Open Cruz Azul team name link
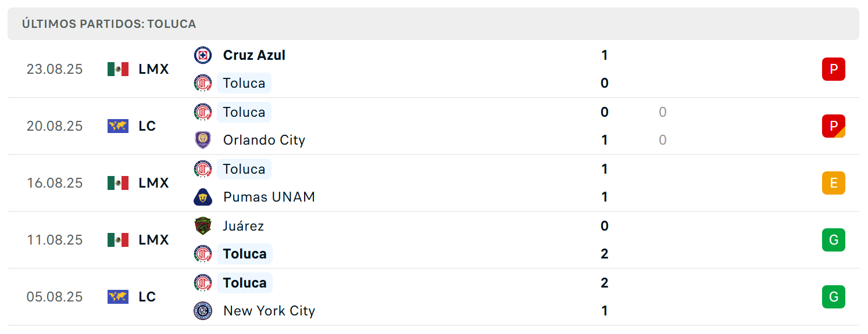This screenshot has width=868, height=334. pyautogui.click(x=254, y=55)
